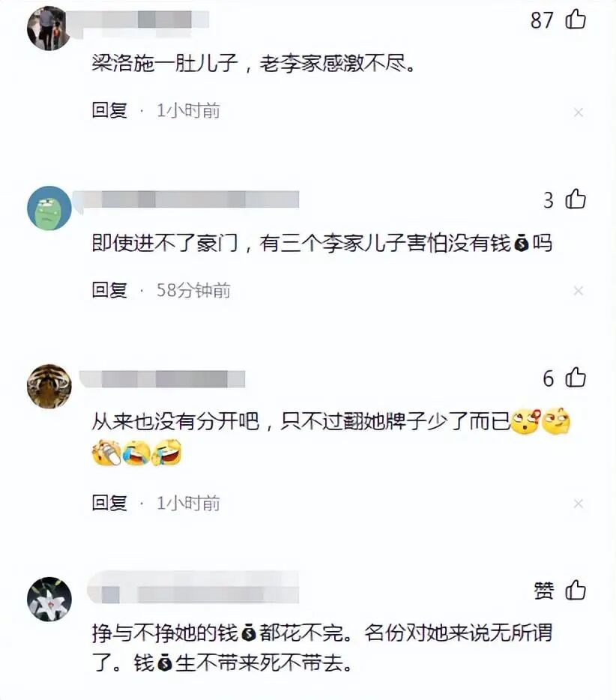Screen dimensions: 616x700
Task: Reply to the 从来也没有分开吧 comment
Action: tap(109, 503)
